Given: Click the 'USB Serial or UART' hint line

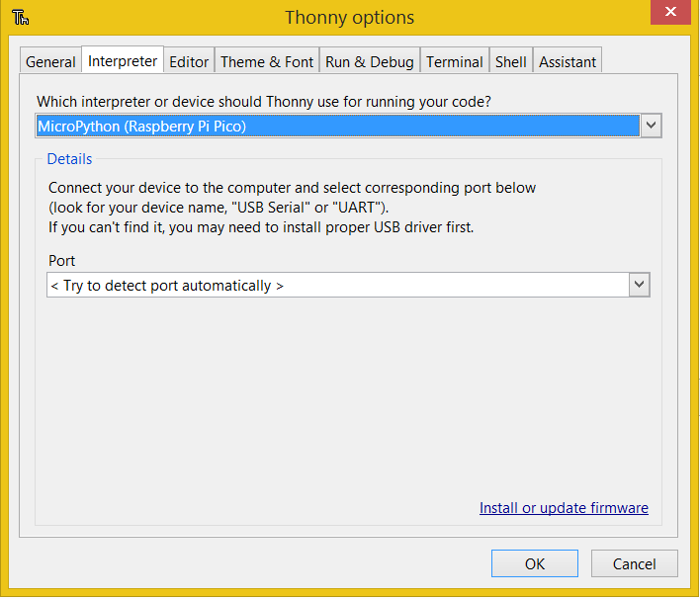Looking at the screenshot, I should [x=219, y=208].
